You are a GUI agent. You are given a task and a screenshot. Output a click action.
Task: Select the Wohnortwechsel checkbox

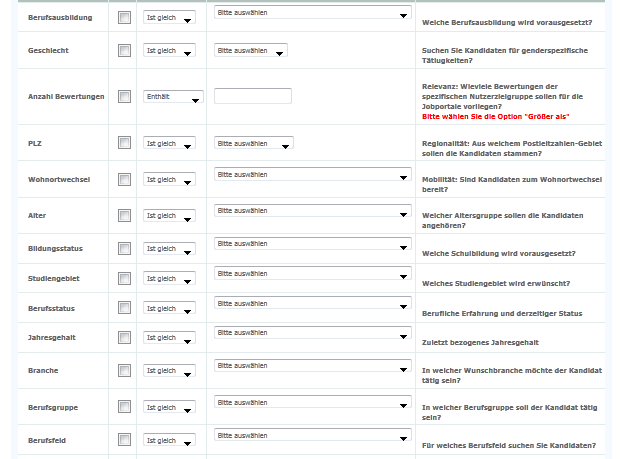[124, 180]
